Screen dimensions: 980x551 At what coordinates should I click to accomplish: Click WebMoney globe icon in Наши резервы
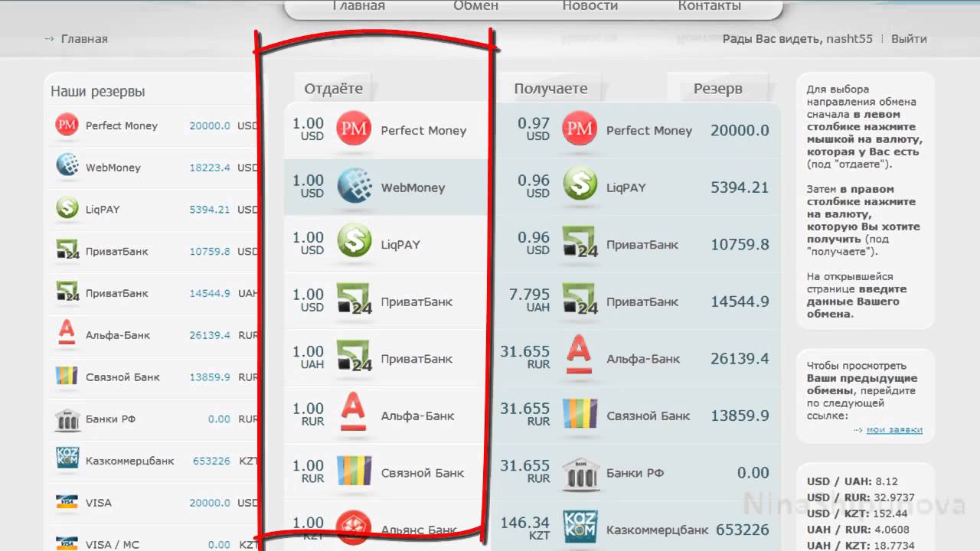[67, 166]
